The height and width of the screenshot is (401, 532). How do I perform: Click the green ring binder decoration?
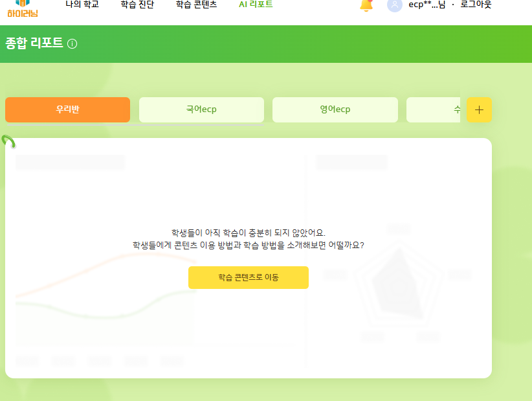coord(8,141)
